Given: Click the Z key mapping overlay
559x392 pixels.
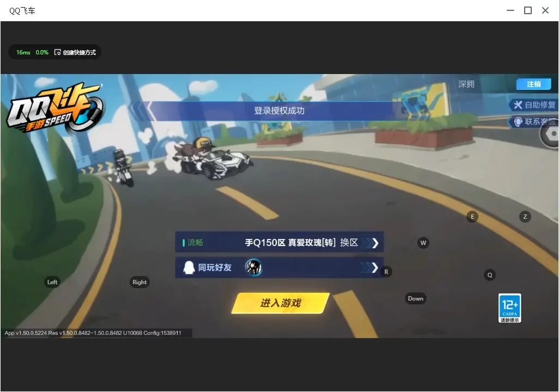Looking at the screenshot, I should coord(525,217).
